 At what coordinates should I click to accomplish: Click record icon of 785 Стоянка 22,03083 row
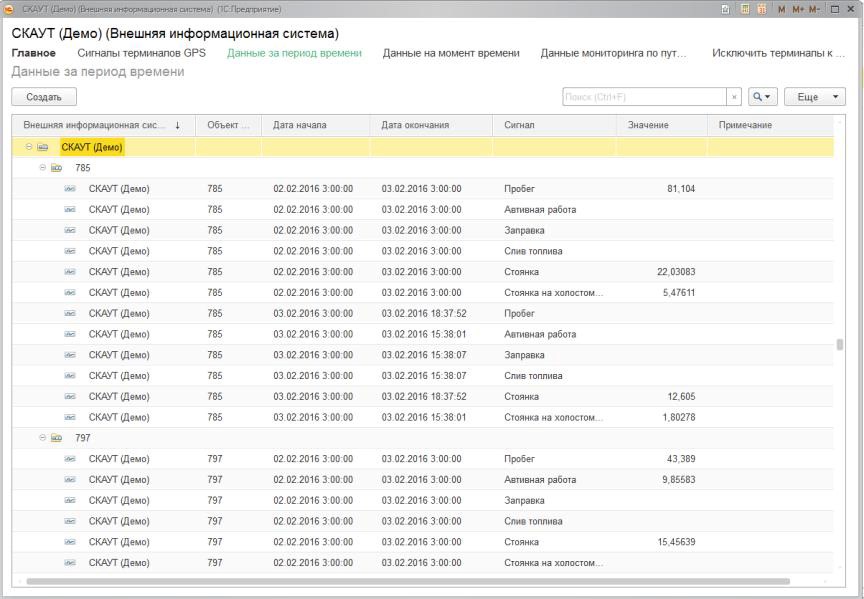(x=70, y=272)
